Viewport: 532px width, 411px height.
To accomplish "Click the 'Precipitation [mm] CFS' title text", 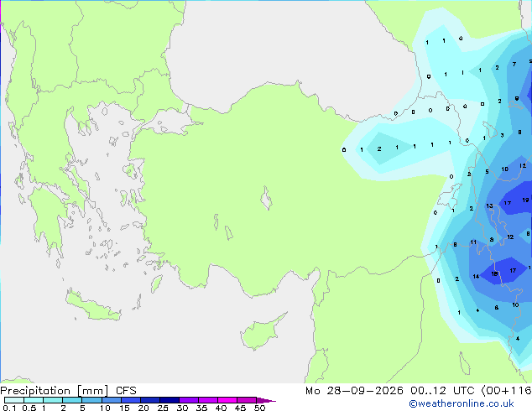I will point(68,391).
